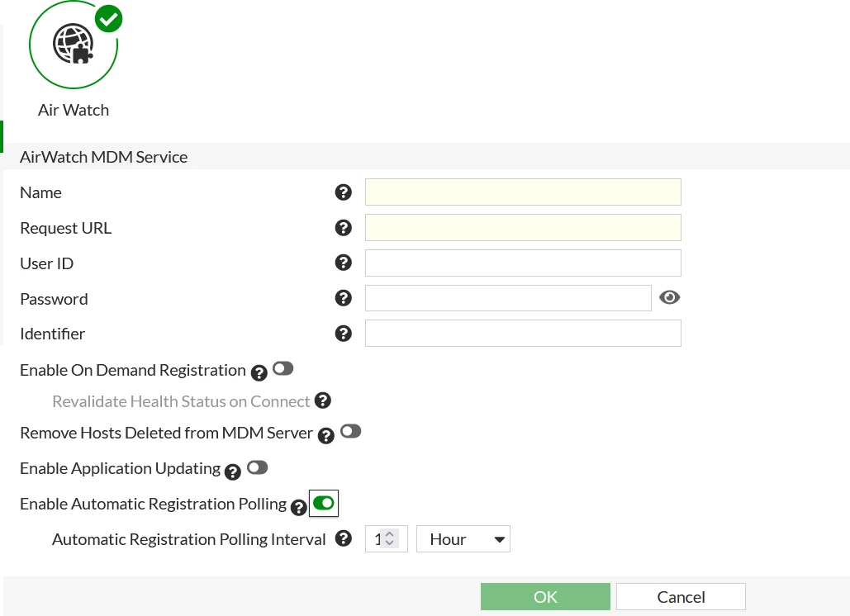Show help for Enable Application Updating
The height and width of the screenshot is (616, 850).
click(x=233, y=471)
